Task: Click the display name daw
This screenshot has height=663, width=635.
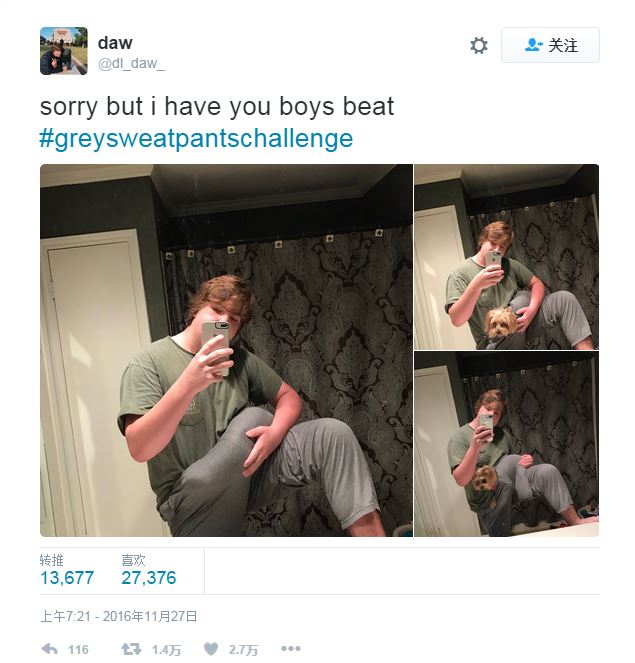Action: pos(115,43)
